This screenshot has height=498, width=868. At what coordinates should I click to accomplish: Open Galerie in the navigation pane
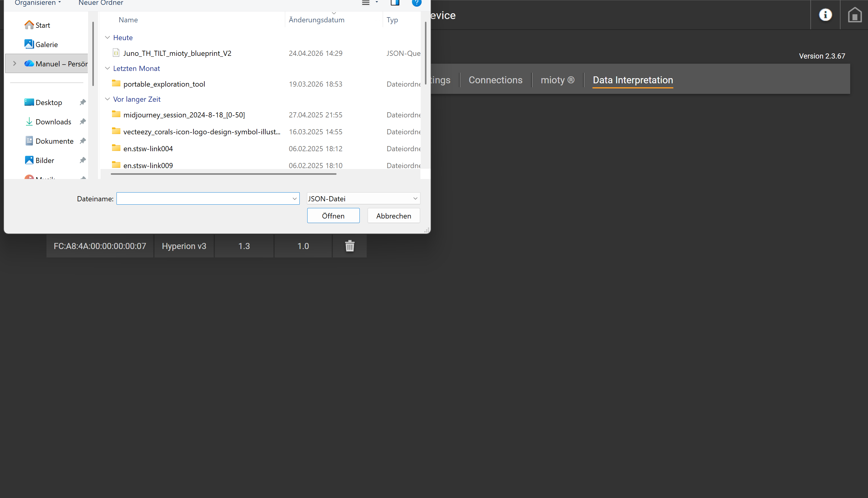click(x=46, y=44)
